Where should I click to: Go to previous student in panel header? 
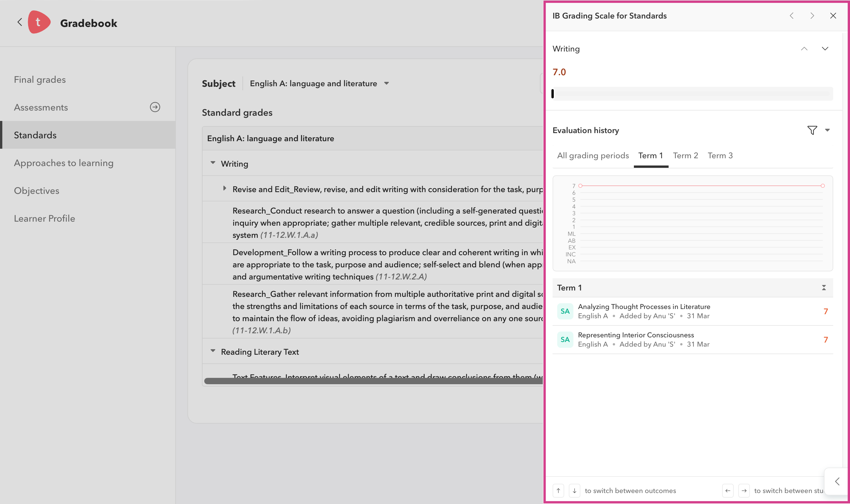pyautogui.click(x=792, y=16)
